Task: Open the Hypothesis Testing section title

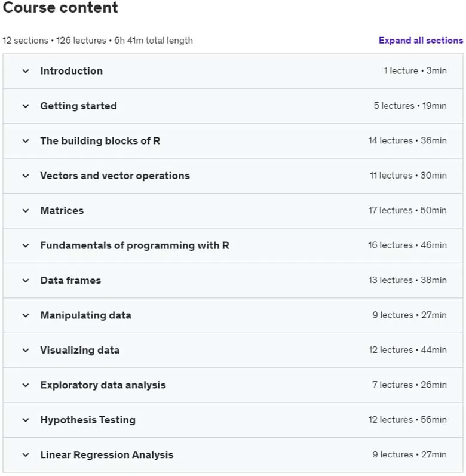Action: (88, 420)
